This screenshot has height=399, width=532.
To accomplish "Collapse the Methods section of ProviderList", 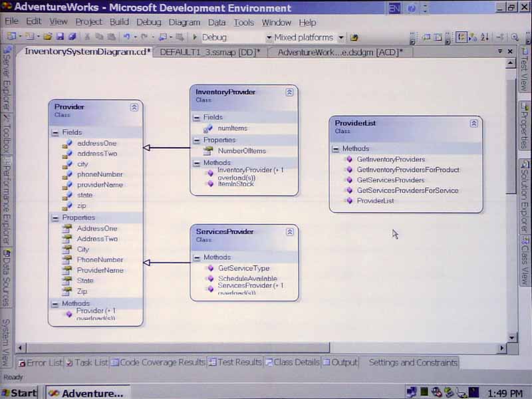I will (x=336, y=148).
